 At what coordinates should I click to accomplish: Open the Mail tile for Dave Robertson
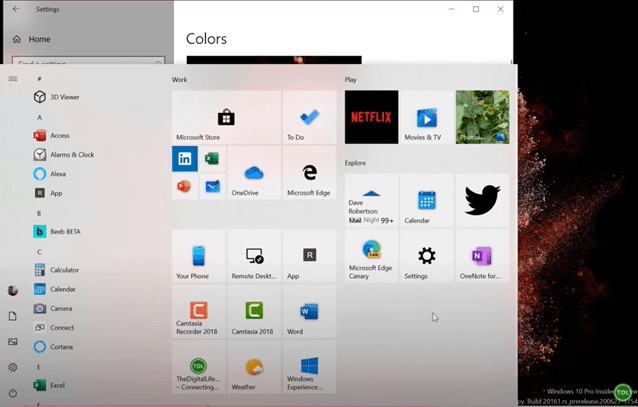point(371,200)
